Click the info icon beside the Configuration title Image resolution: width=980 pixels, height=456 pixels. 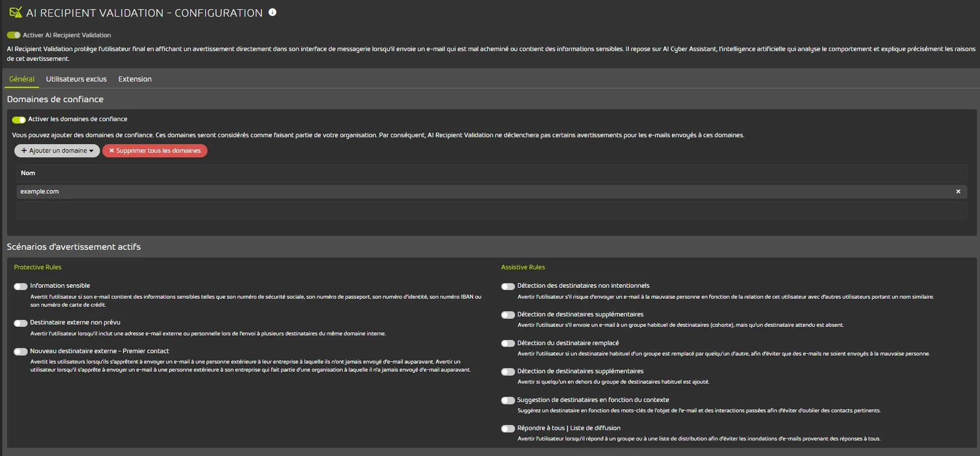click(x=272, y=12)
